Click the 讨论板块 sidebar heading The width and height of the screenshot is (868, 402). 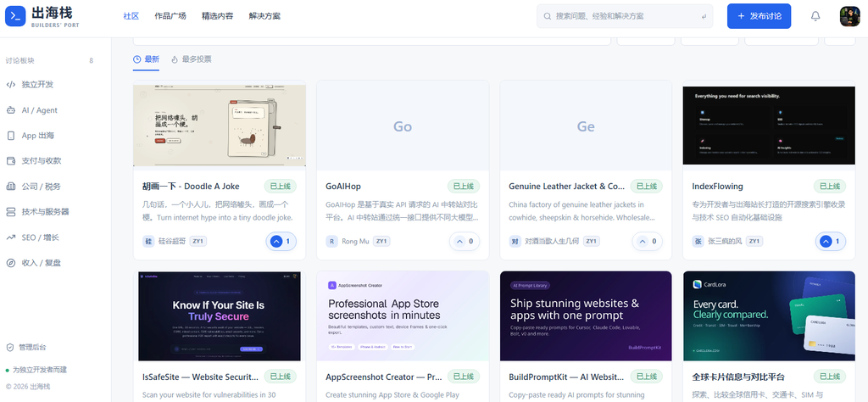click(20, 61)
